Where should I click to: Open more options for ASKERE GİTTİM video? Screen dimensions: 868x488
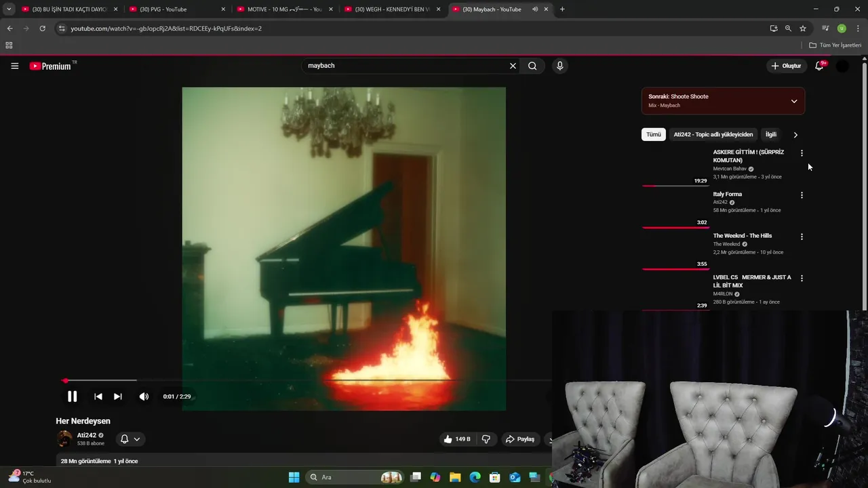pos(802,153)
